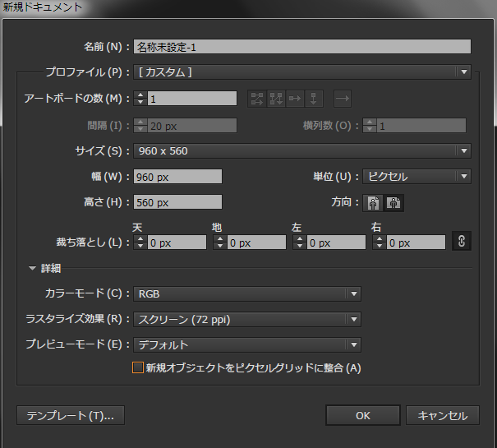Screen dimensions: 497x448
Task: Click the 天 bleed value field
Action: [x=177, y=242]
